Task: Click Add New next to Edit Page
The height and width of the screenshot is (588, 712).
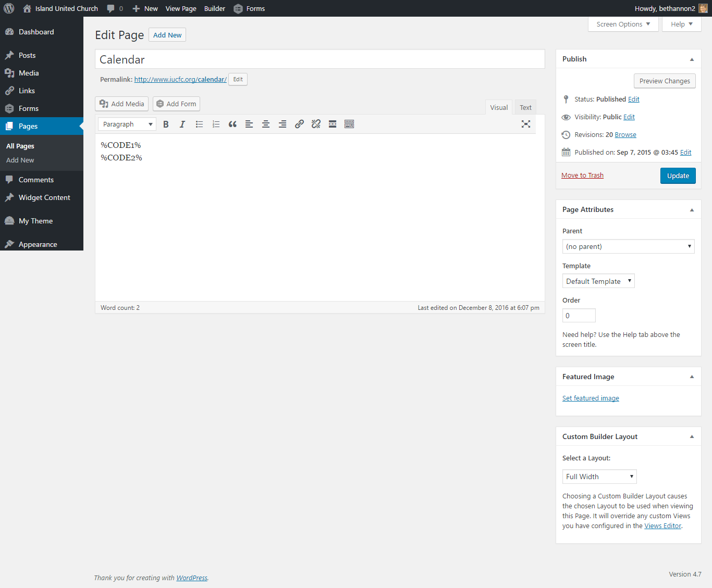Action: point(167,35)
